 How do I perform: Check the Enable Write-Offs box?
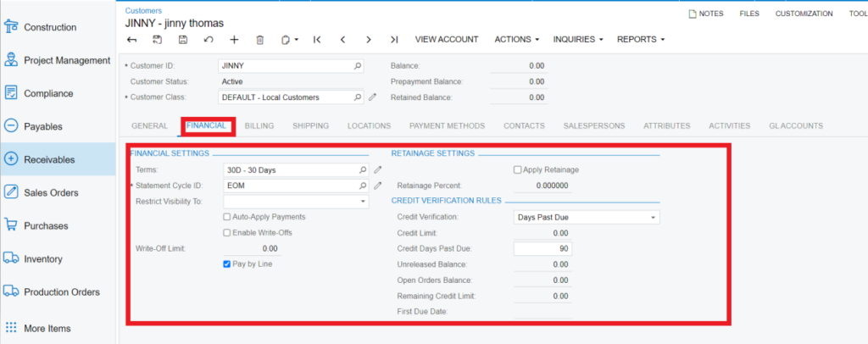[x=227, y=232]
